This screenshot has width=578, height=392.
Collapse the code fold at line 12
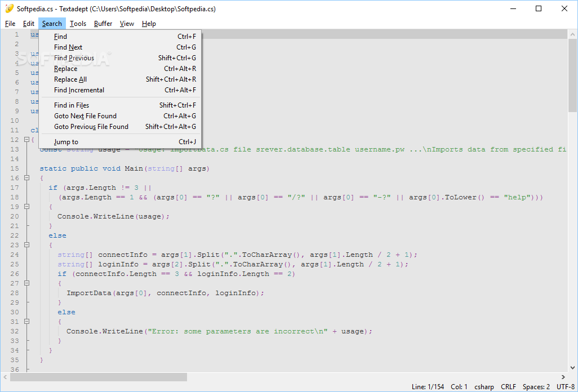coord(26,140)
